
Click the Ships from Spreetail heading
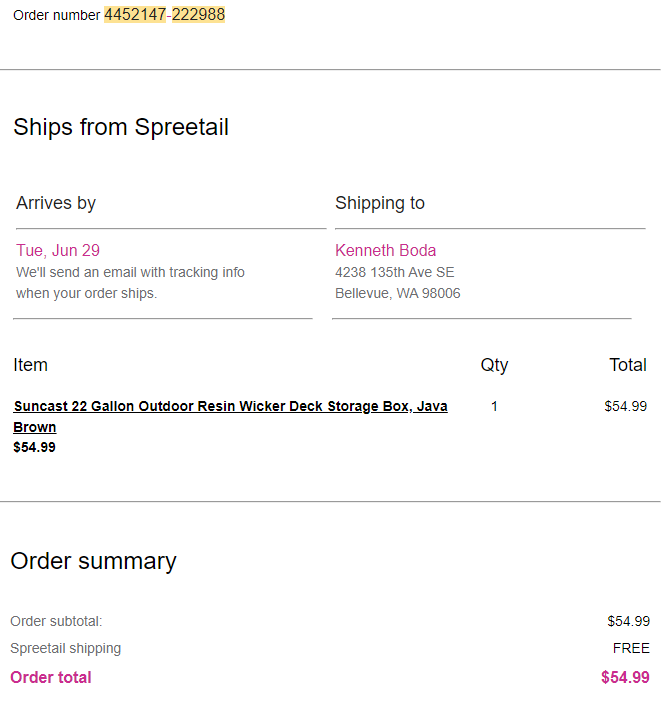click(121, 127)
